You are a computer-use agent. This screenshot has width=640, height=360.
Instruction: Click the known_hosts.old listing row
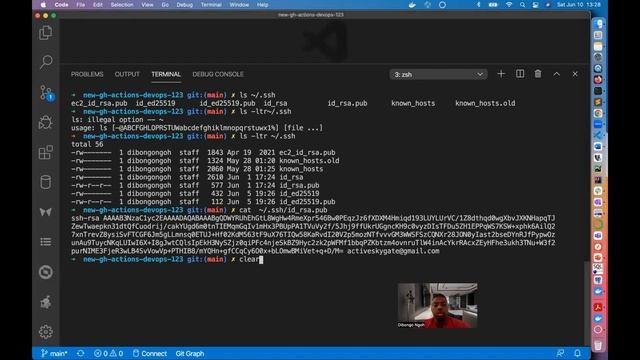[x=205, y=160]
